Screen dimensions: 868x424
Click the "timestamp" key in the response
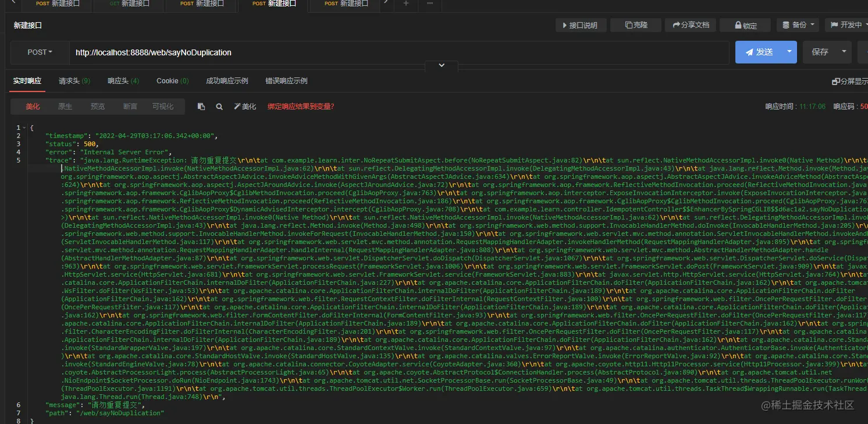66,136
